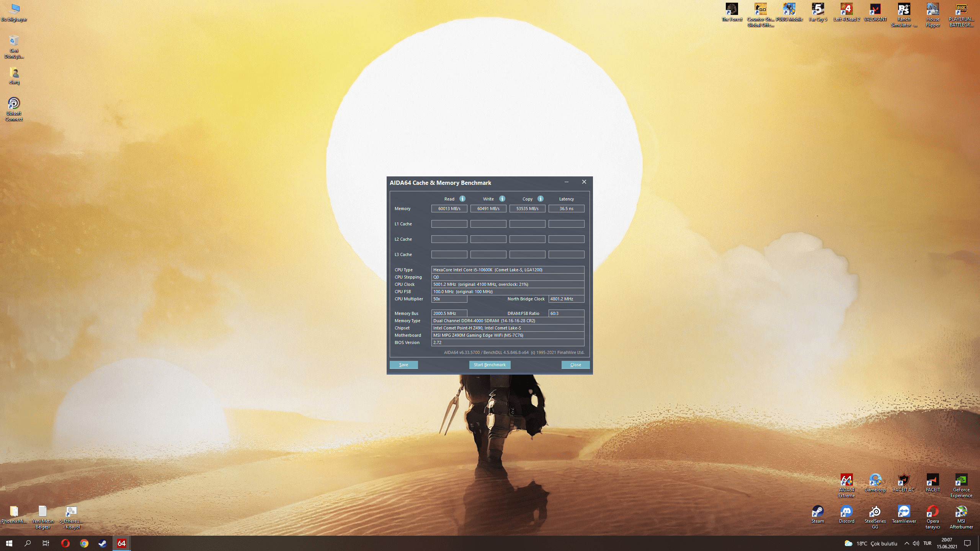Select the Memory Type DDR4-4000 text
Image resolution: width=980 pixels, height=551 pixels.
(x=508, y=321)
